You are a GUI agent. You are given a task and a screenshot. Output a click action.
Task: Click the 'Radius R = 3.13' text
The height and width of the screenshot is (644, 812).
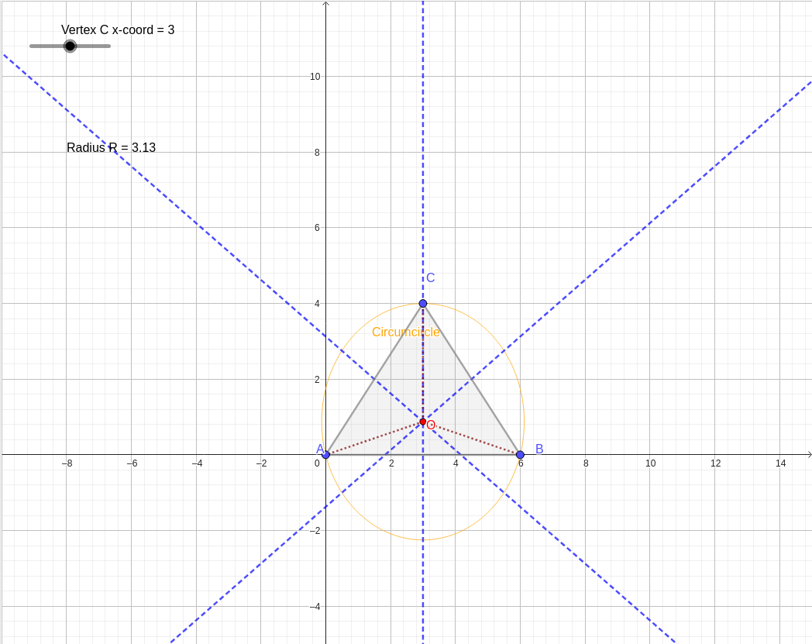[x=112, y=148]
